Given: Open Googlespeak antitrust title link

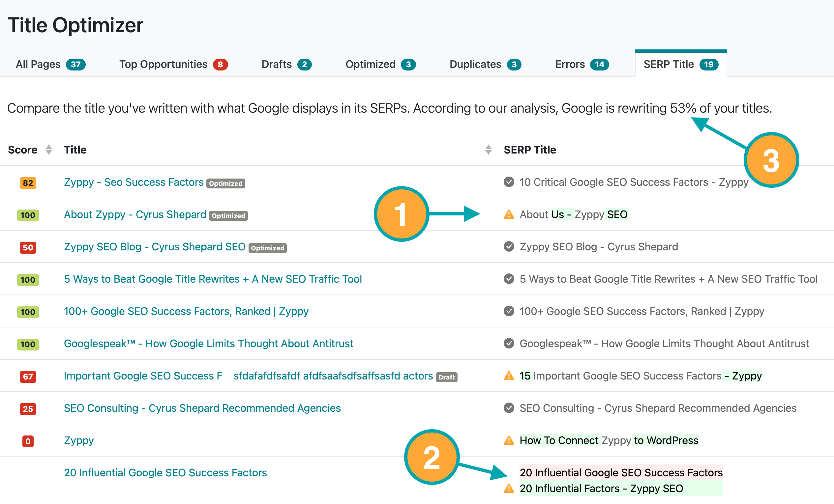Looking at the screenshot, I should [208, 344].
